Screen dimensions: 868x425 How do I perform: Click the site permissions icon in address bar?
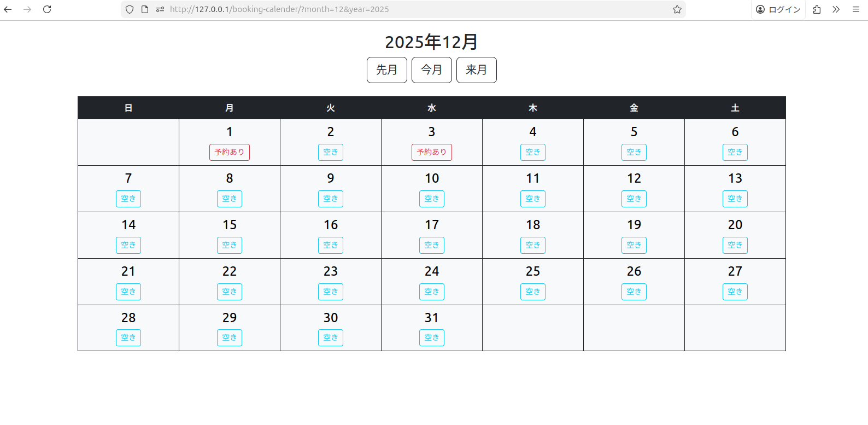pyautogui.click(x=160, y=9)
